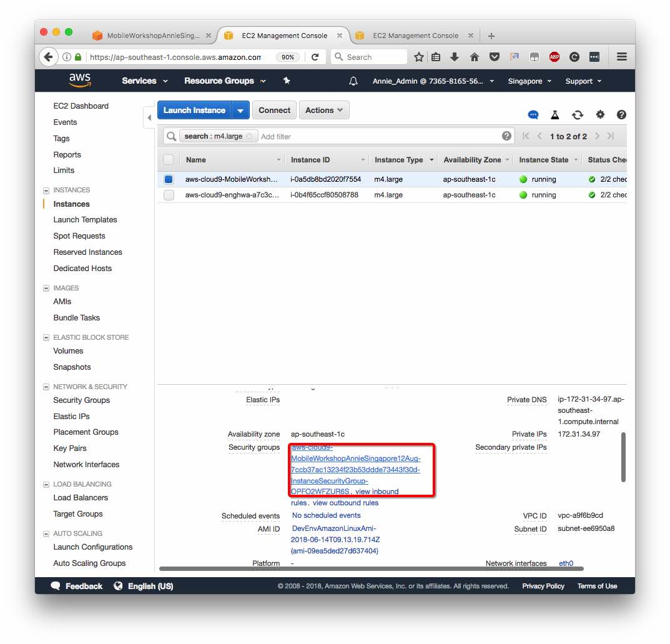The height and width of the screenshot is (644, 670).
Task: Collapse the left navigation sidebar
Action: 149,117
